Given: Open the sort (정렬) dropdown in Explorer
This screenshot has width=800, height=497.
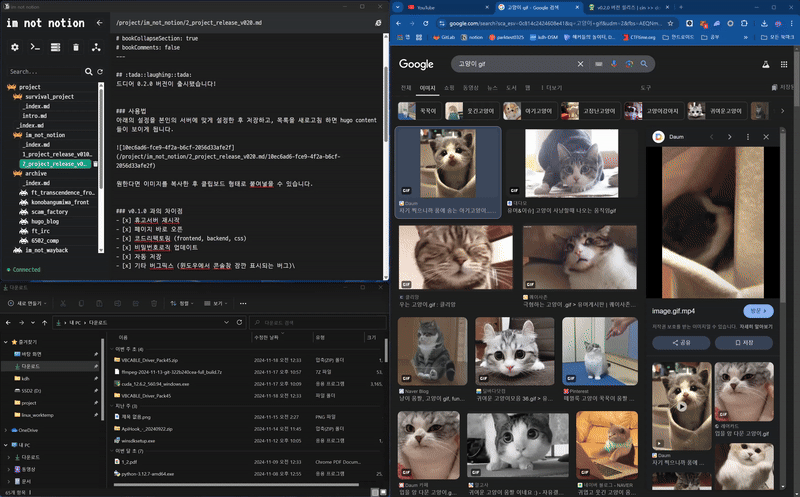Looking at the screenshot, I should [x=183, y=303].
